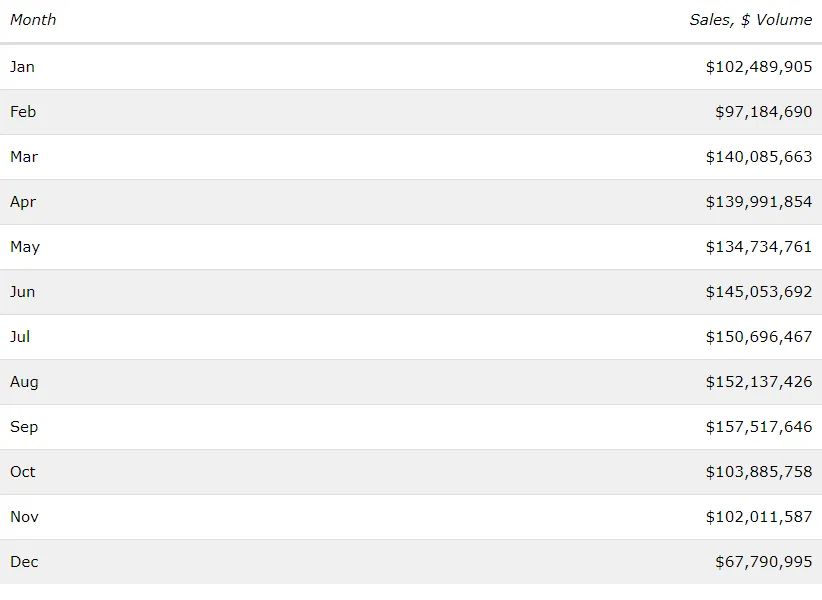Image resolution: width=822 pixels, height=600 pixels.
Task: Click the Feb row label
Action: tap(23, 112)
